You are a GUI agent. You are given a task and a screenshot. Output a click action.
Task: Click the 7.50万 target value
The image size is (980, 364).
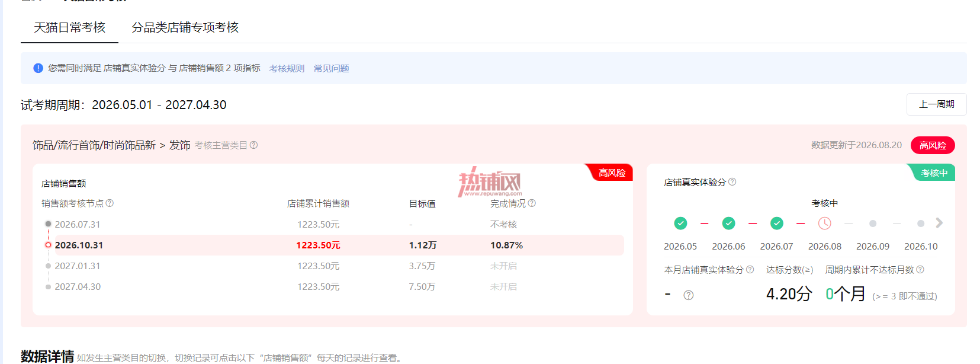point(422,287)
